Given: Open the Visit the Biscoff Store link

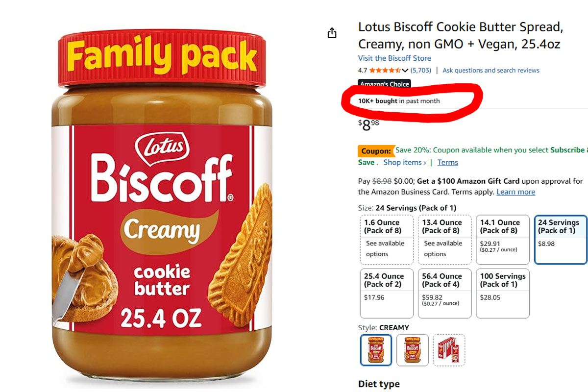Looking at the screenshot, I should pyautogui.click(x=394, y=58).
